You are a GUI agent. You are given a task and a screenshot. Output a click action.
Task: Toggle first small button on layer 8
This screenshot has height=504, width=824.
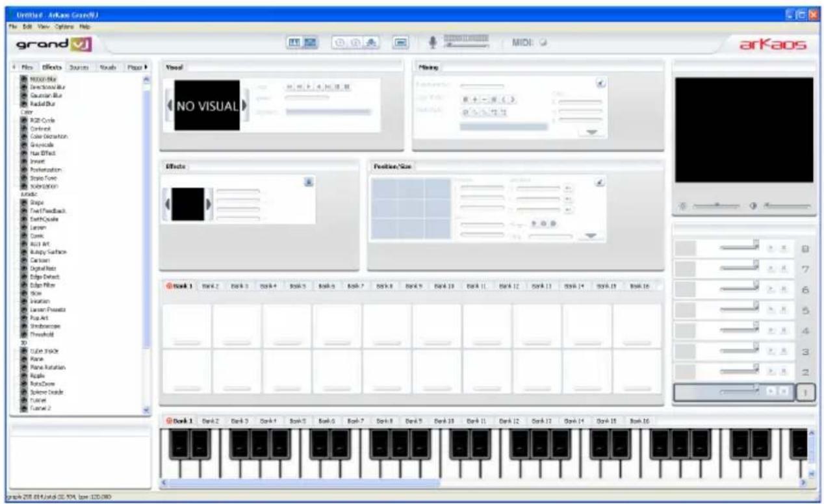[x=771, y=249]
